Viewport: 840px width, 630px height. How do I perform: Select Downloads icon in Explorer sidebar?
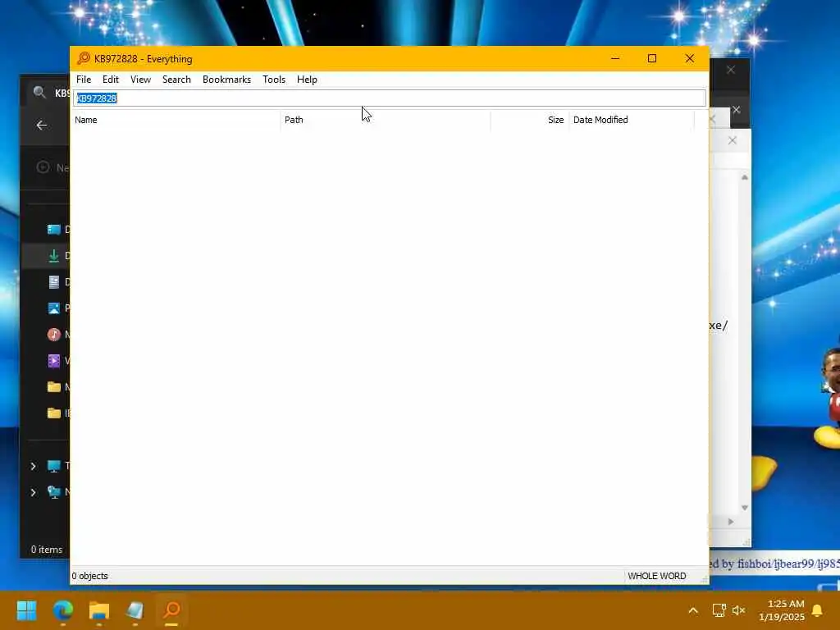coord(53,256)
